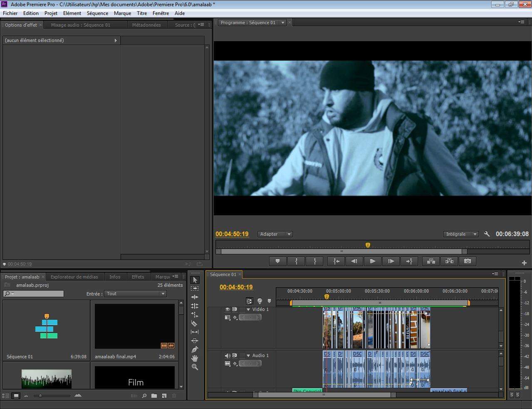Collapse the Audio 1 track
Image resolution: width=532 pixels, height=409 pixels.
(x=248, y=356)
